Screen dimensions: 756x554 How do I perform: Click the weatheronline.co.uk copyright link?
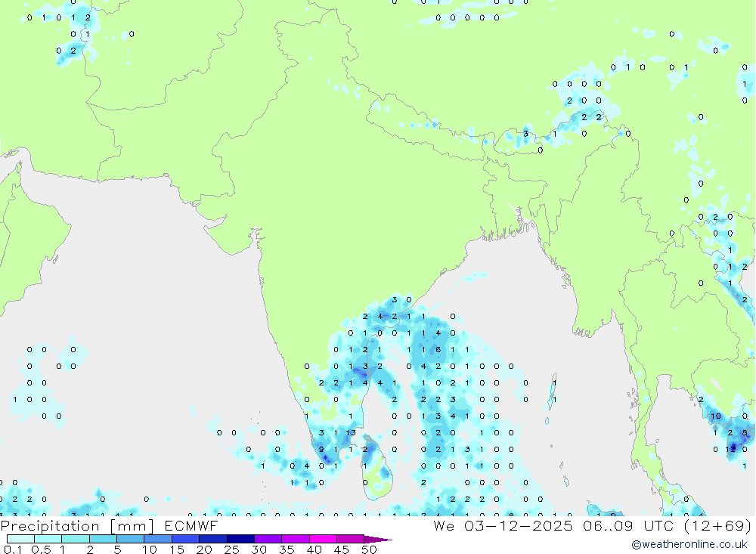tap(689, 544)
